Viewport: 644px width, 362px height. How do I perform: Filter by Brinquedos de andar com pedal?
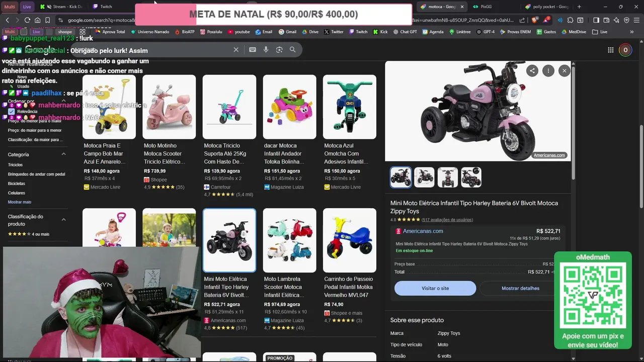coord(37,174)
